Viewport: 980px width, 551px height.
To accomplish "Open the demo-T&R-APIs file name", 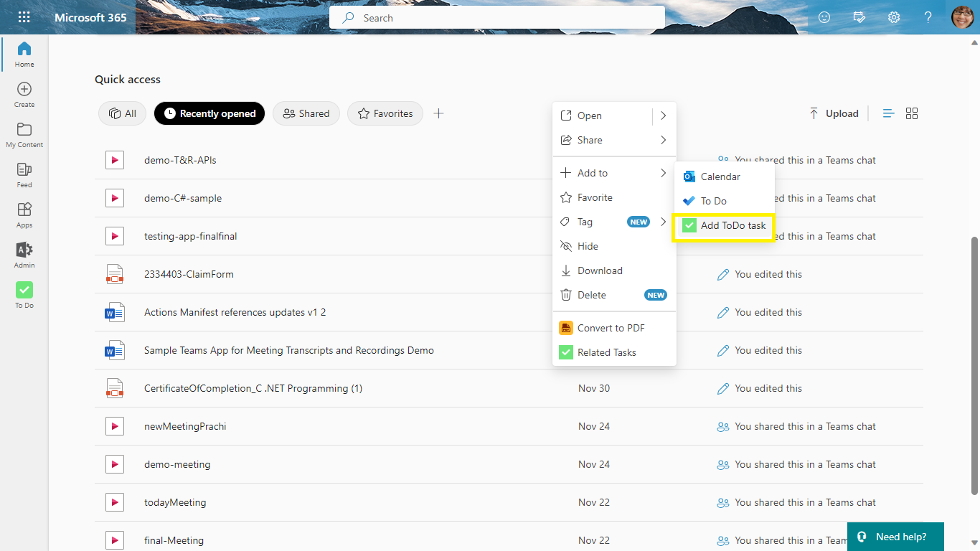I will coord(180,160).
